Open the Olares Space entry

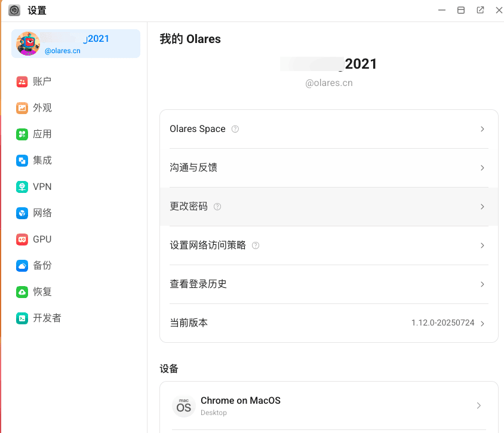pos(329,129)
